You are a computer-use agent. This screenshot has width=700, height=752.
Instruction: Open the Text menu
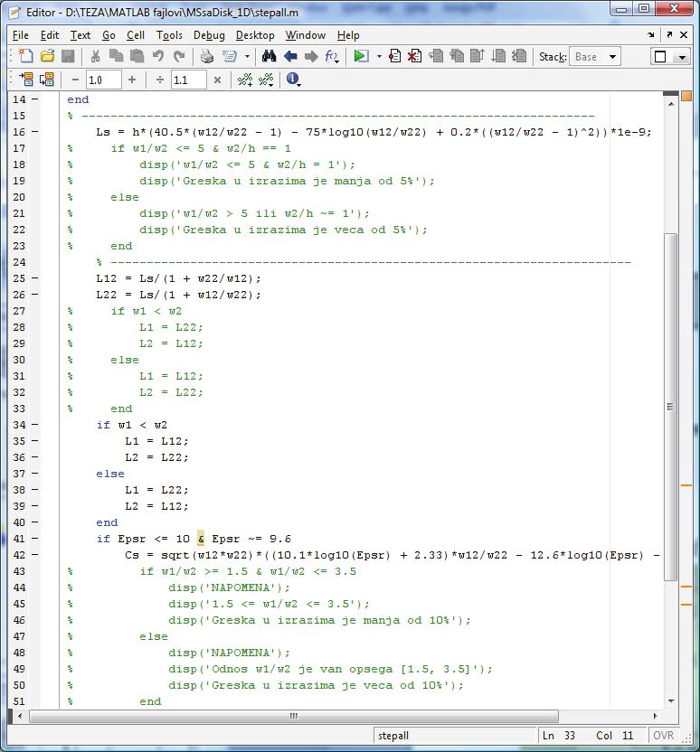click(x=80, y=35)
